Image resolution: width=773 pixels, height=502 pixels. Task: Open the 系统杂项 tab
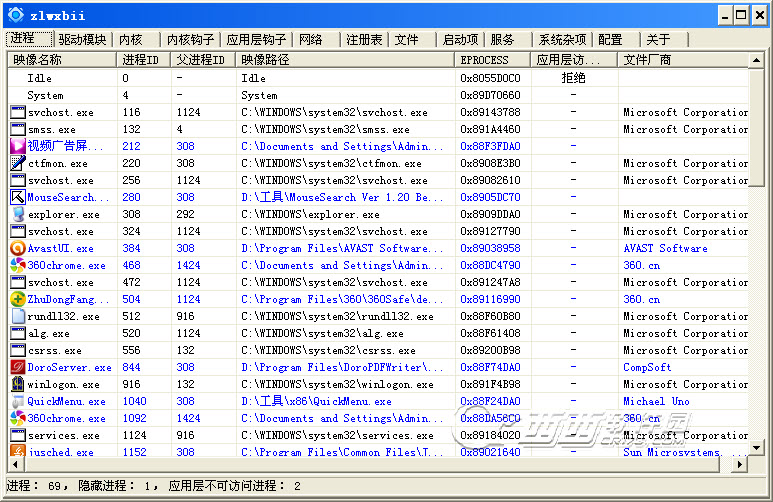pyautogui.click(x=562, y=39)
